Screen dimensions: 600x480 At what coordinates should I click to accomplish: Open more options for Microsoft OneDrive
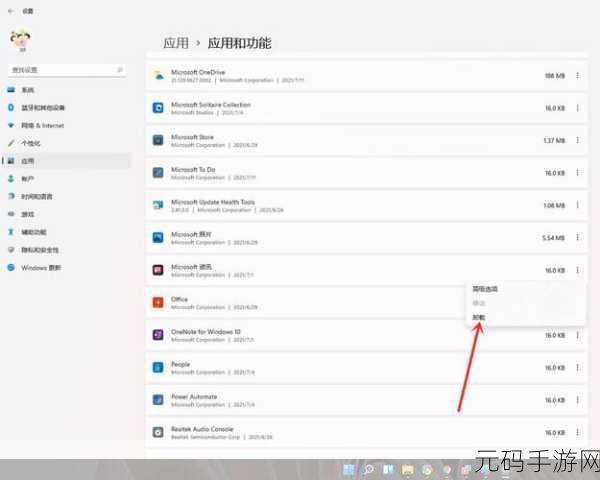pos(577,76)
